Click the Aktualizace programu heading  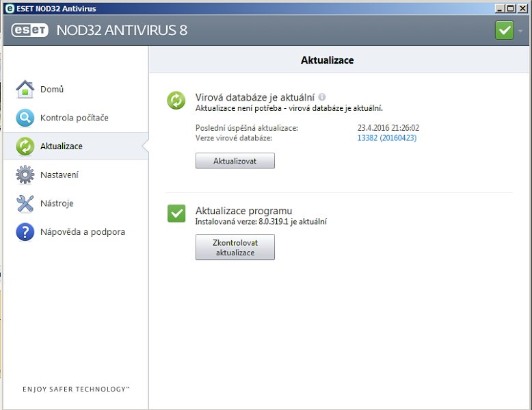pos(243,211)
